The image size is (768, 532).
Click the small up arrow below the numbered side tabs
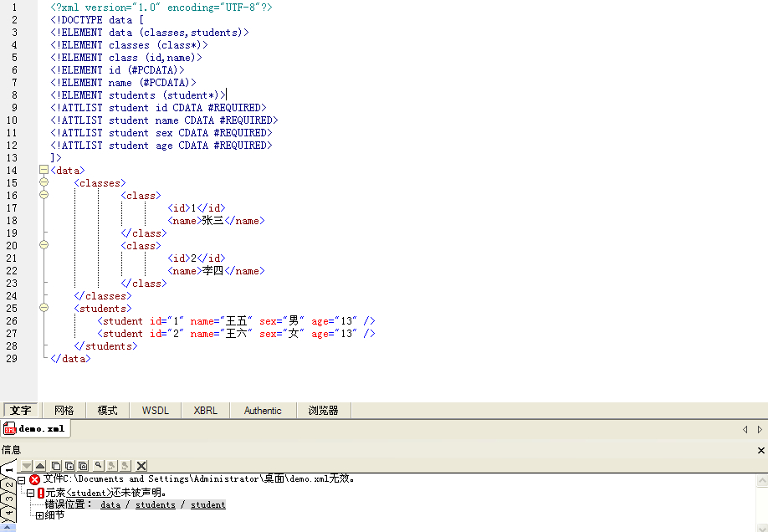pyautogui.click(x=8, y=528)
